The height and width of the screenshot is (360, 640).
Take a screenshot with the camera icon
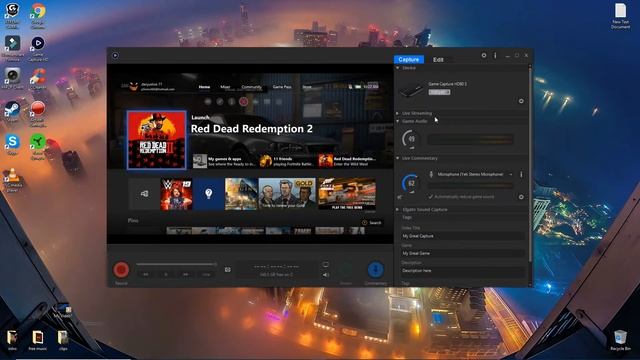228,269
